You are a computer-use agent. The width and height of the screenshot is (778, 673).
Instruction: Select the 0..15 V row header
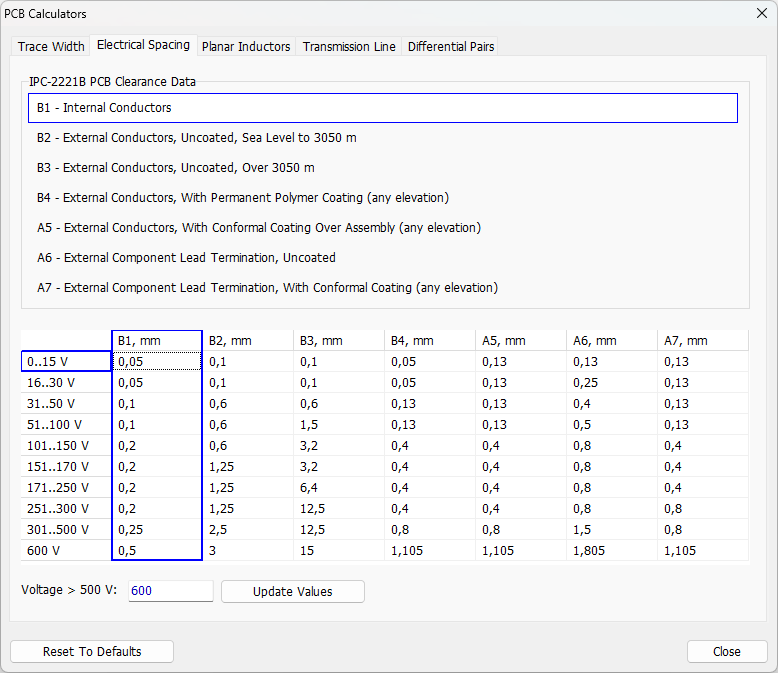[66, 361]
